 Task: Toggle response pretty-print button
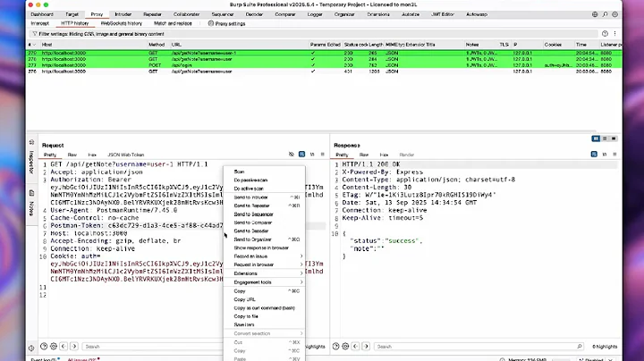[594, 155]
